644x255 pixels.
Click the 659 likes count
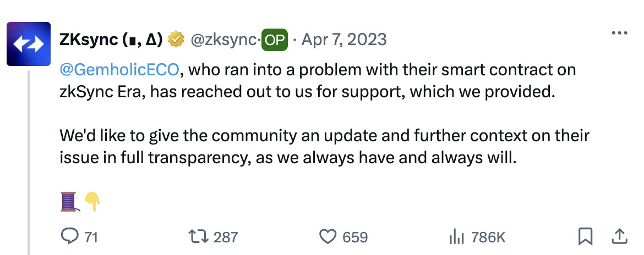[x=355, y=237]
